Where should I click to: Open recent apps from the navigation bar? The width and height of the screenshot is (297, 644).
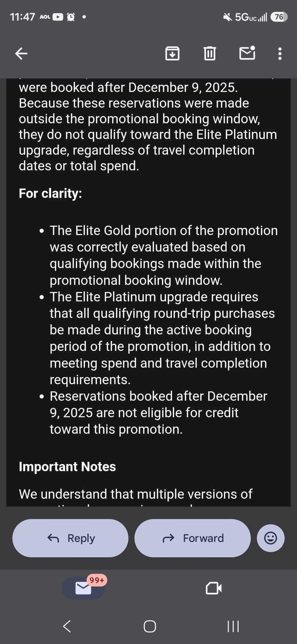tap(233, 626)
